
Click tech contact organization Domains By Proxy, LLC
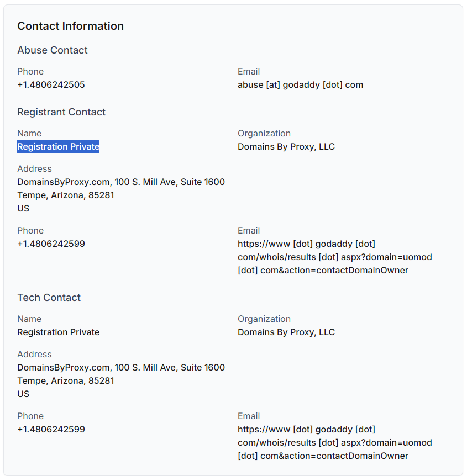tap(286, 332)
